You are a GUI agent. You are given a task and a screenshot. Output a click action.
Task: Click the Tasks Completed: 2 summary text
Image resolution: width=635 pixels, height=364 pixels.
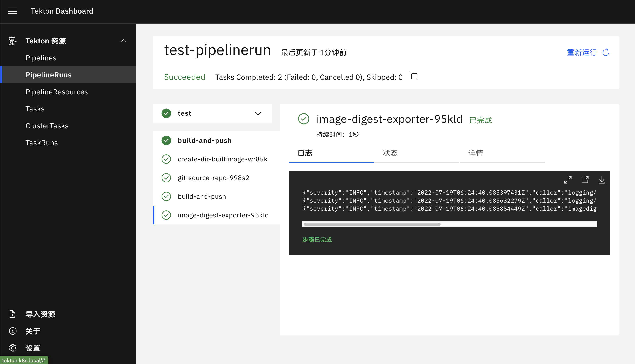309,77
